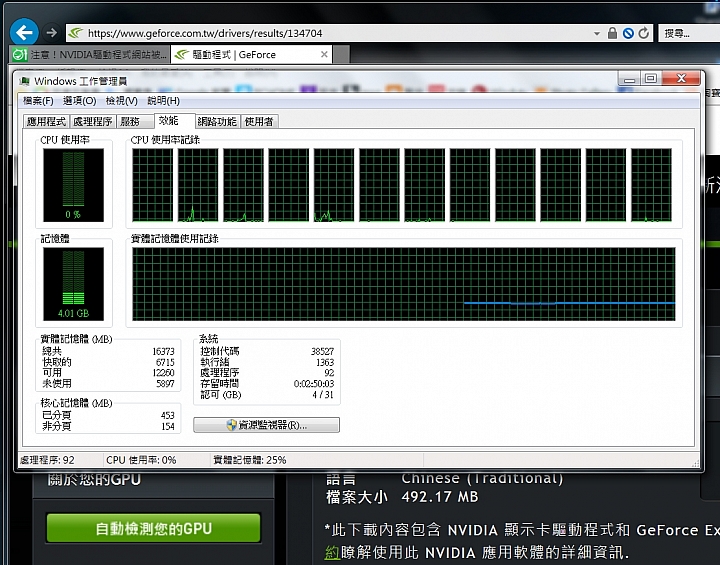The image size is (720, 565).
Task: Click the browser search box
Action: point(689,33)
